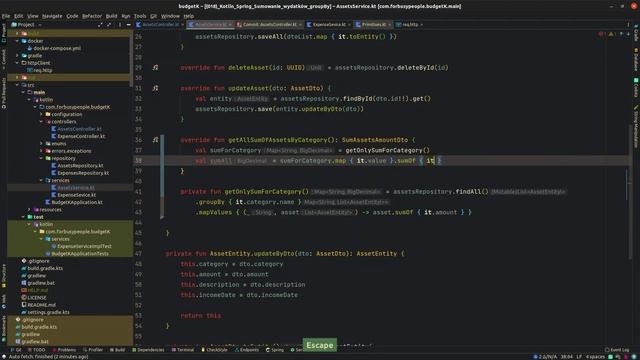Image resolution: width=640 pixels, height=360 pixels.
Task: Switch to the ExpenseService.kt editor tab
Action: (329, 24)
